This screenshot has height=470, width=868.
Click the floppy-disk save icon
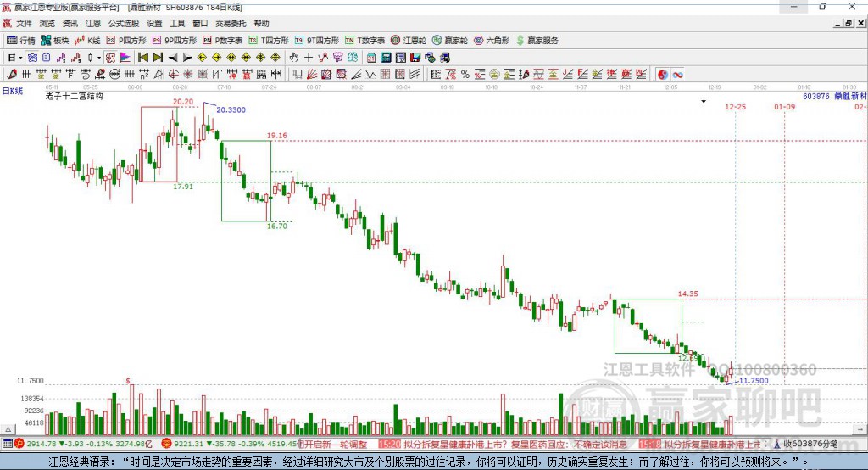point(415,58)
